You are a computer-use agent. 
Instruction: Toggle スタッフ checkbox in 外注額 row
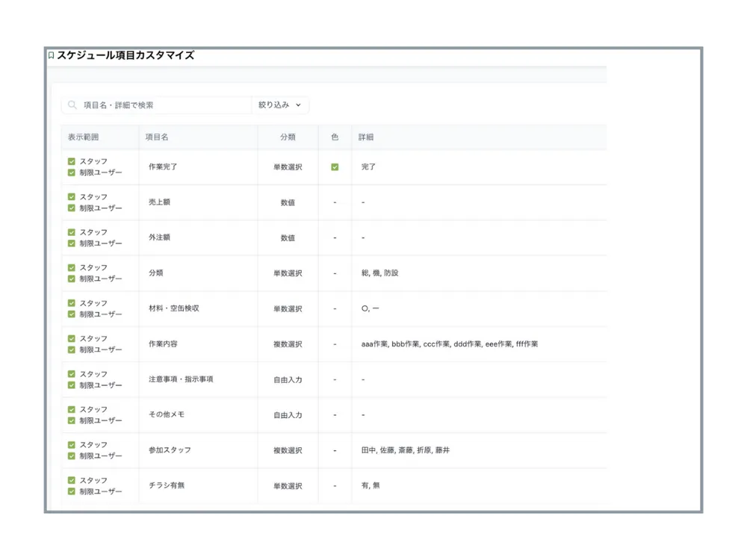pyautogui.click(x=72, y=232)
